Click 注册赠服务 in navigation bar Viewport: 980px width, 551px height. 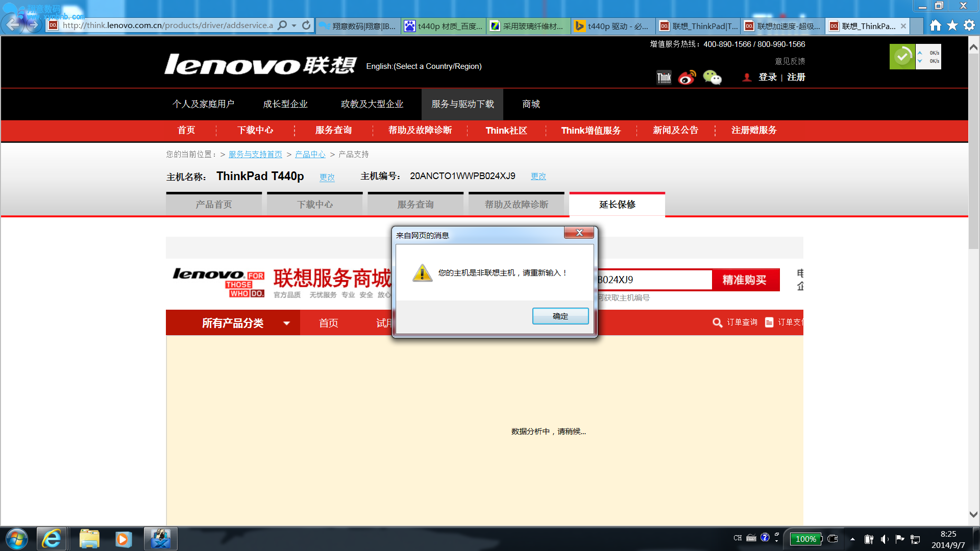[x=753, y=130]
